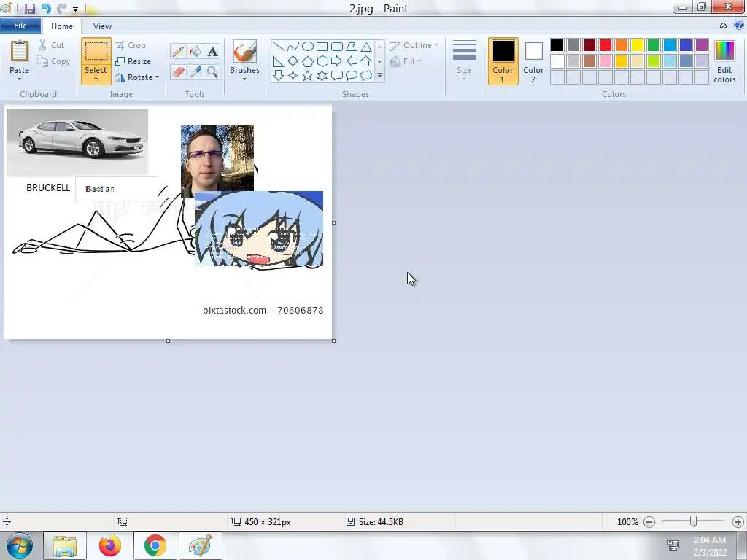
Task: Open Paint Help question mark icon
Action: pos(739,26)
